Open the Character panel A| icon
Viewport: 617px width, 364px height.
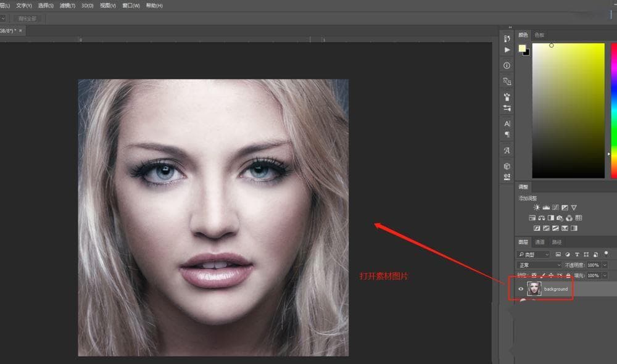(507, 123)
